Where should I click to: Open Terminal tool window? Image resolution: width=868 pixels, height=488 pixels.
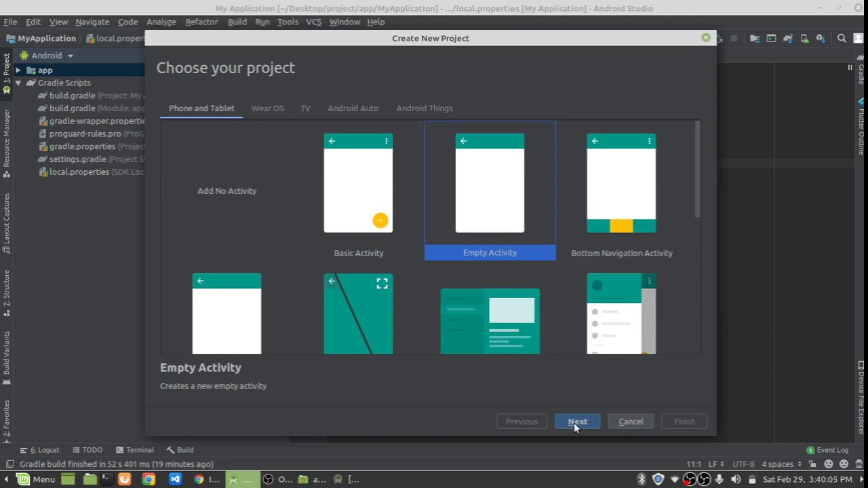pos(134,450)
